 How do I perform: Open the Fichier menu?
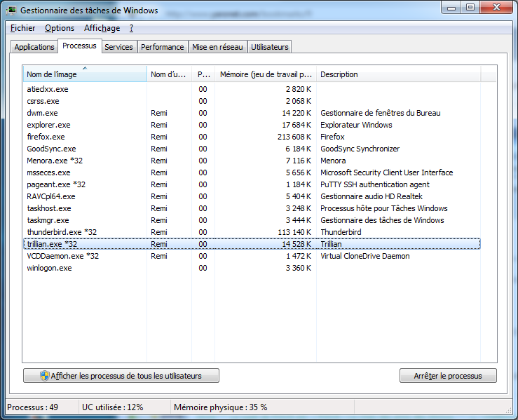(23, 28)
